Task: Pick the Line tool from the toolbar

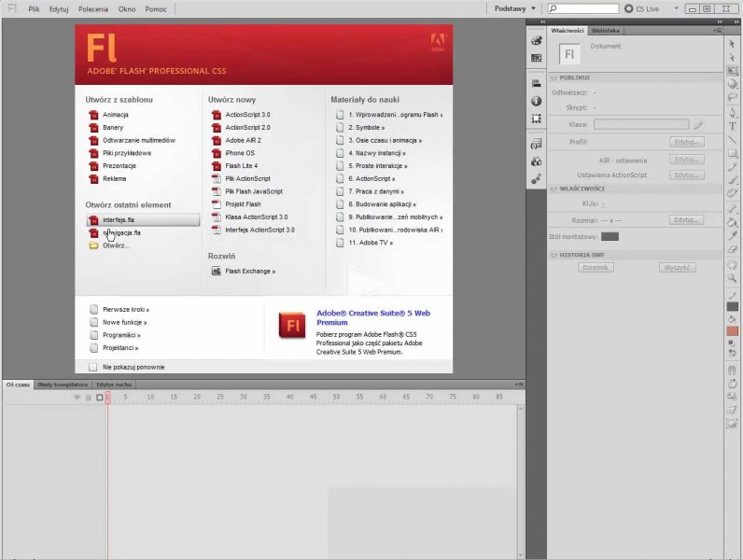Action: point(733,139)
